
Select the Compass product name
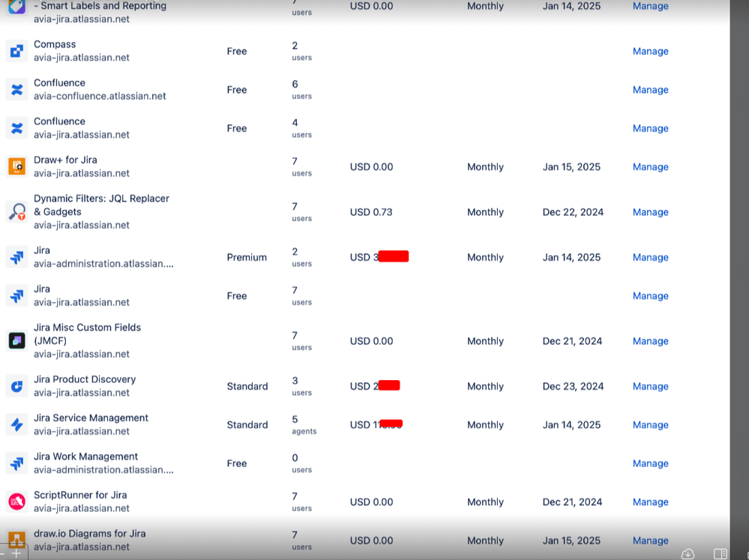[x=55, y=44]
